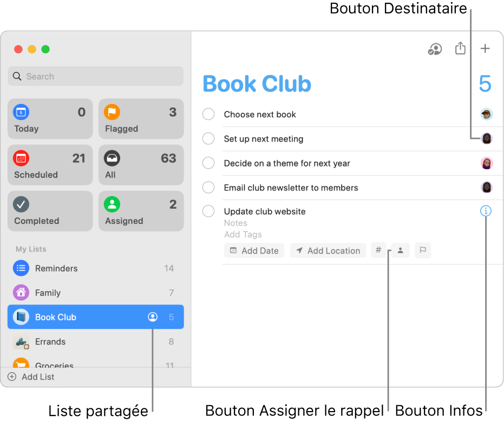504x423 pixels.
Task: Click the Share button in the toolbar
Action: point(460,49)
